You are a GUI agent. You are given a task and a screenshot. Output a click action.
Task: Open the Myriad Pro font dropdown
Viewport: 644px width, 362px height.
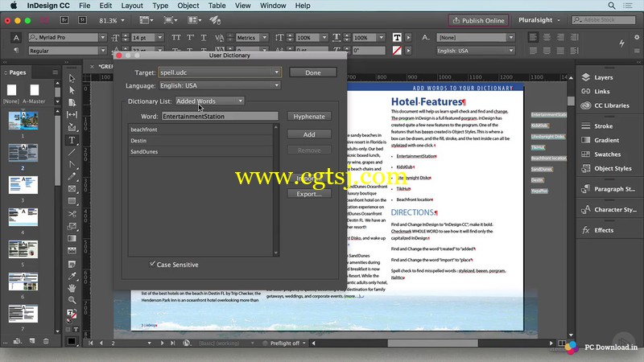click(102, 37)
